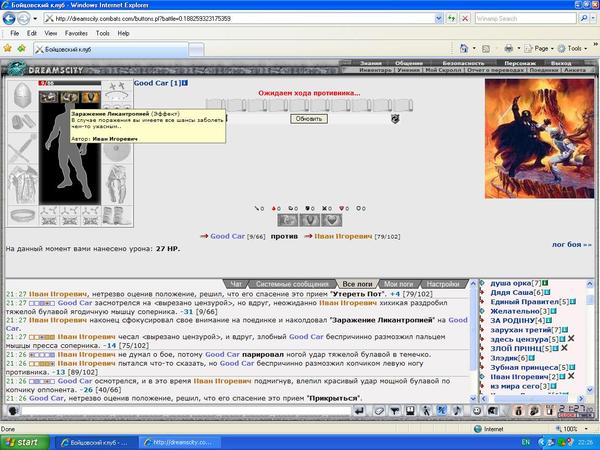
Task: Click the chat log vertical scrollbar down arrow
Action: (x=473, y=398)
